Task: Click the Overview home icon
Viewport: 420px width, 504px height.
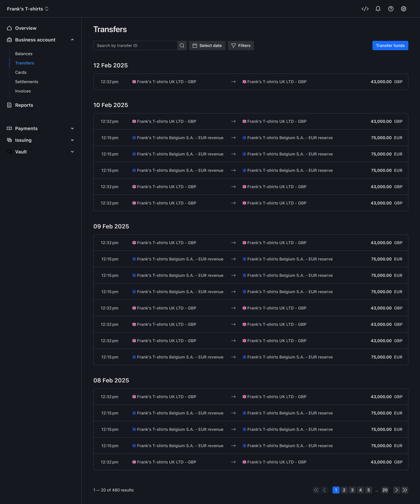Action: [x=9, y=28]
